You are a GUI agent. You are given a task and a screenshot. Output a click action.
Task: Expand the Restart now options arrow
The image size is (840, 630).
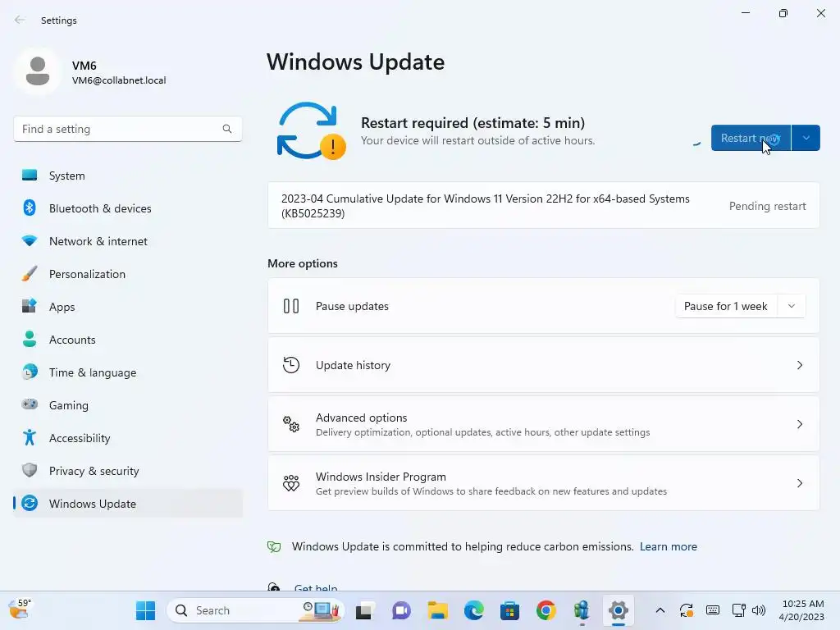806,138
